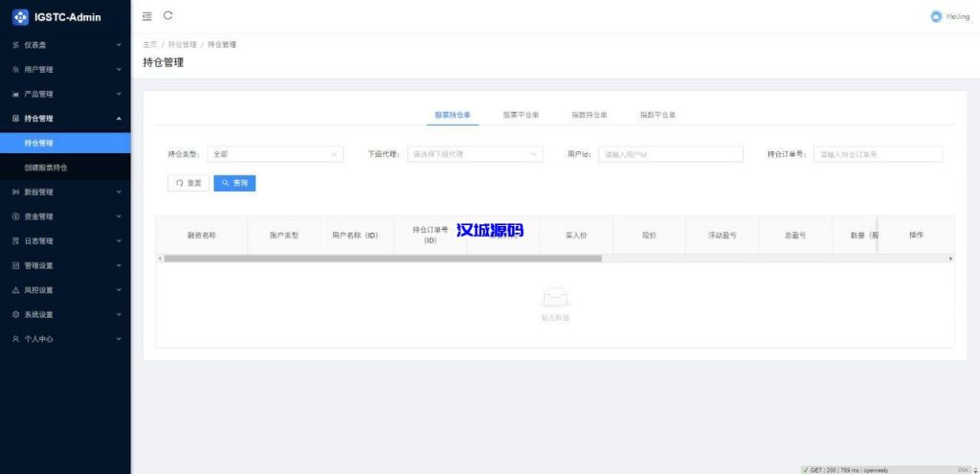Click the 风控设置 warning triangle icon
The height and width of the screenshot is (474, 980).
pos(15,290)
